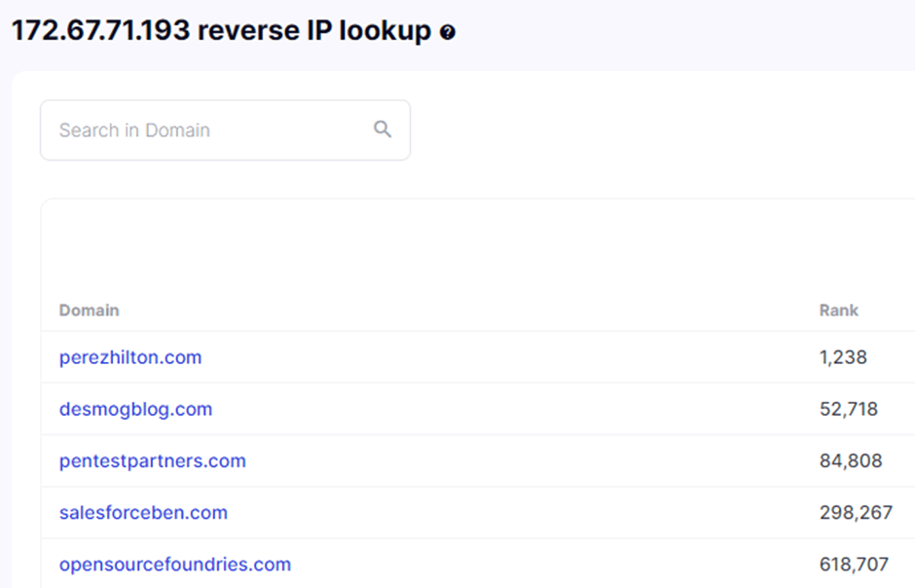Open the salesforceben.com link
Screen dimensions: 915x588
coord(143,513)
